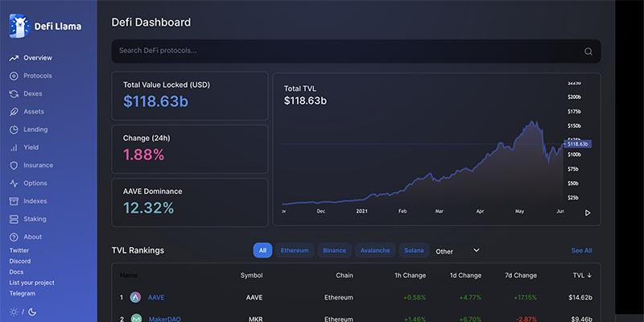Click the search magnifier icon
Screen dimensions: 644x322
tap(588, 52)
